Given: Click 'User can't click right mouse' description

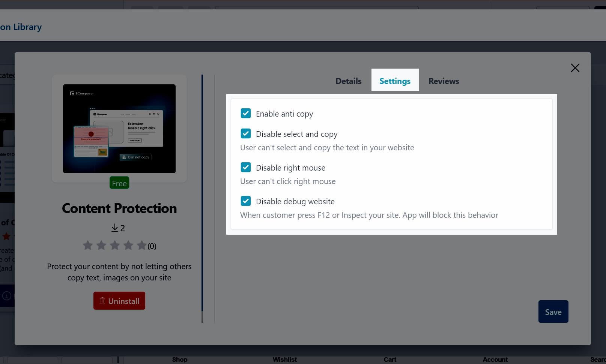Looking at the screenshot, I should [x=288, y=181].
